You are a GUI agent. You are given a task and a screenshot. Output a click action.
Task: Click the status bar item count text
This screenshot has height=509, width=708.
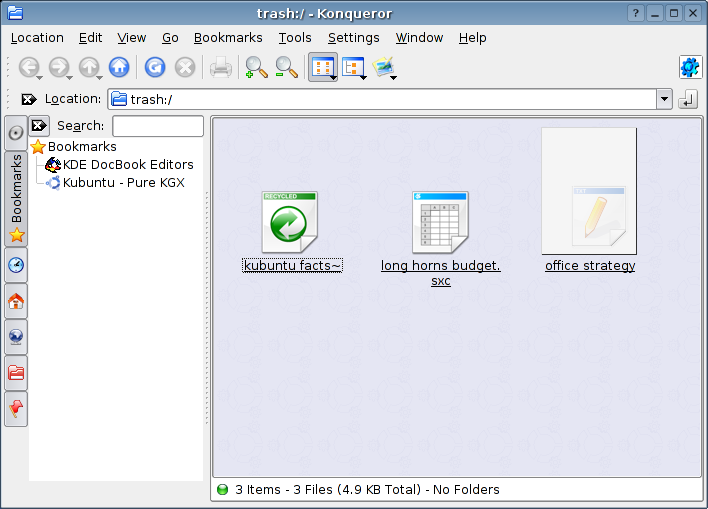click(367, 490)
